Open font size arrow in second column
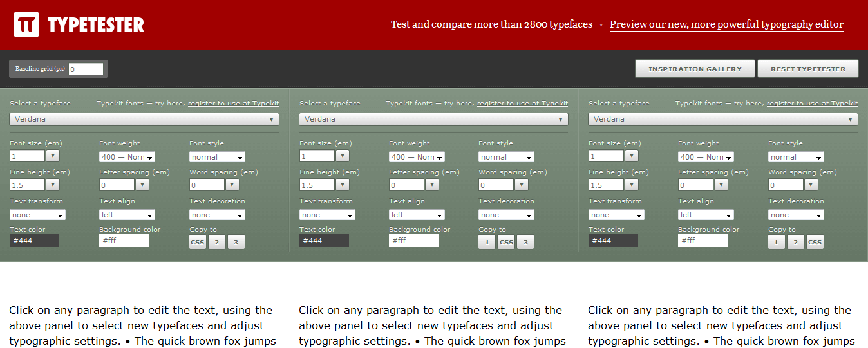The width and height of the screenshot is (868, 348). pyautogui.click(x=343, y=156)
